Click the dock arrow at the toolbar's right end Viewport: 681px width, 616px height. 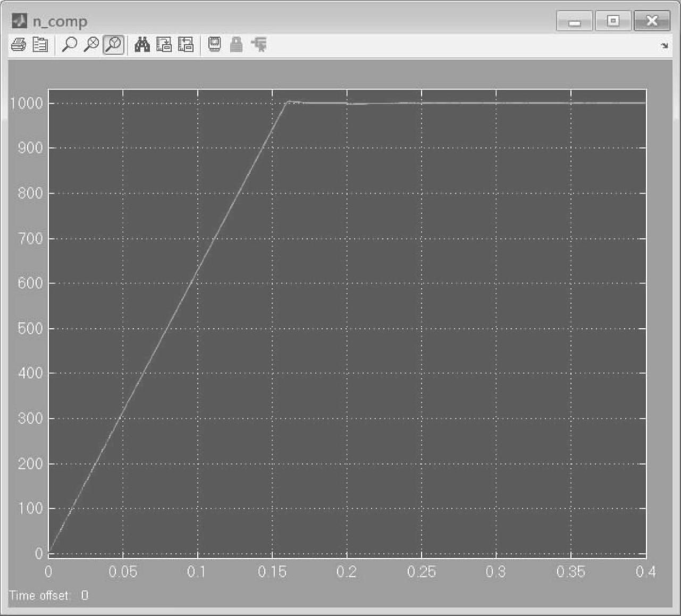[664, 46]
